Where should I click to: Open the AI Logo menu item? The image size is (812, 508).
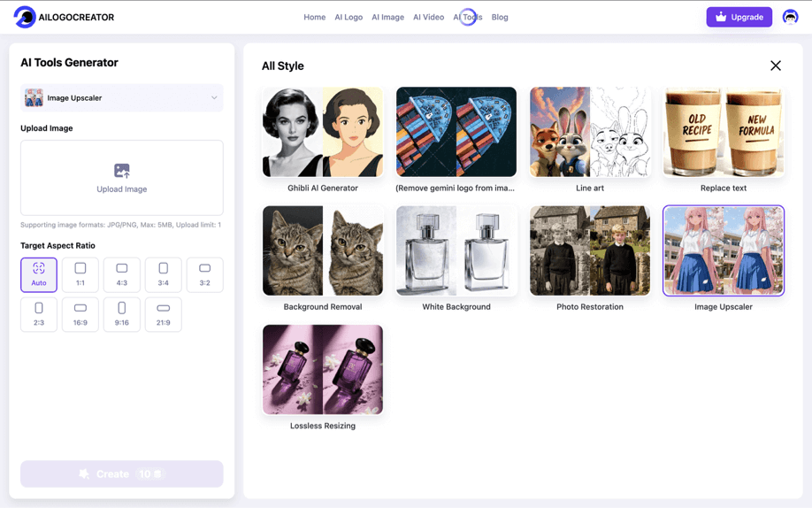coord(349,17)
